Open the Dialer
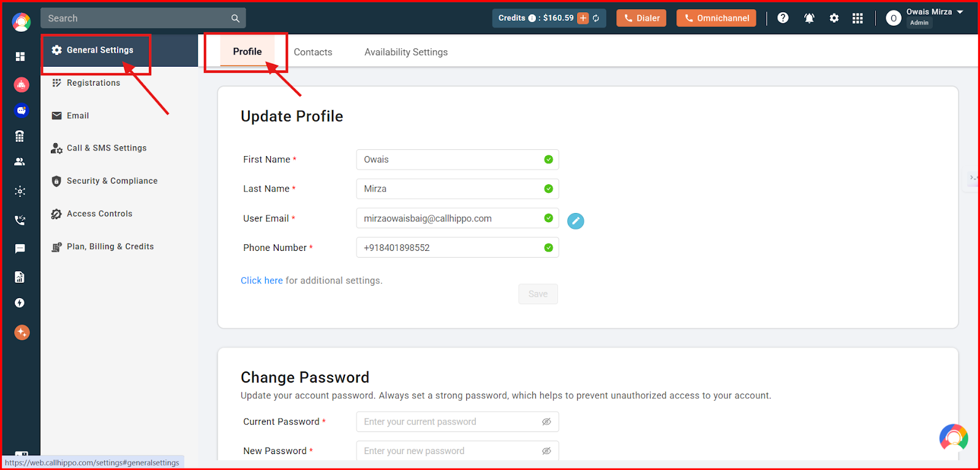 pyautogui.click(x=641, y=18)
